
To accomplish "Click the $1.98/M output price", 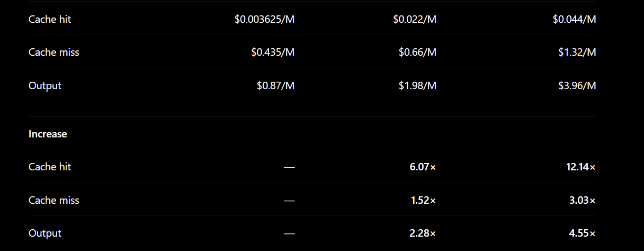I will [417, 85].
